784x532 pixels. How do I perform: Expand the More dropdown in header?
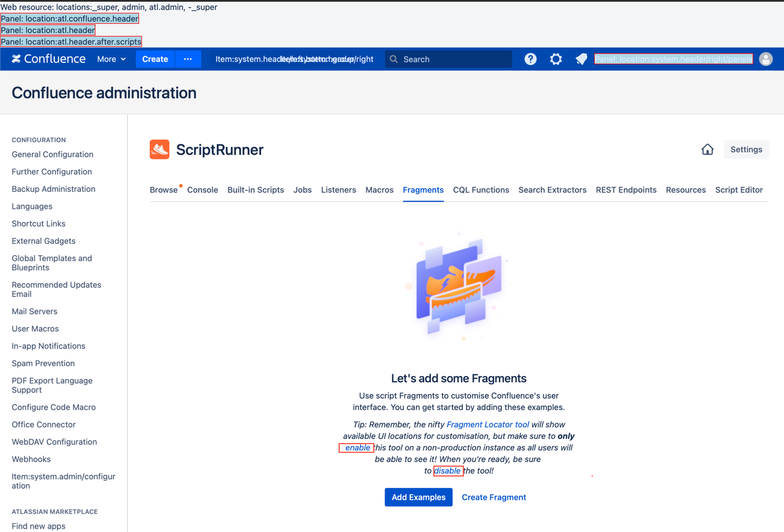(111, 59)
